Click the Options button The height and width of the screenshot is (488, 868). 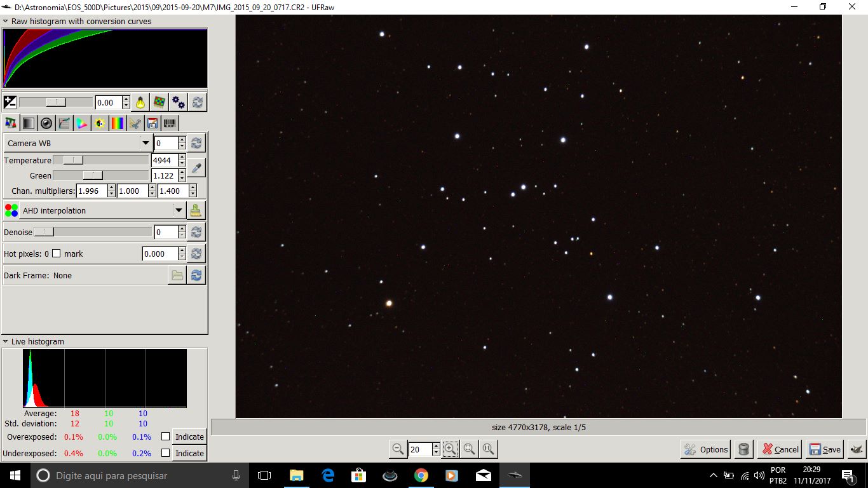pos(706,449)
